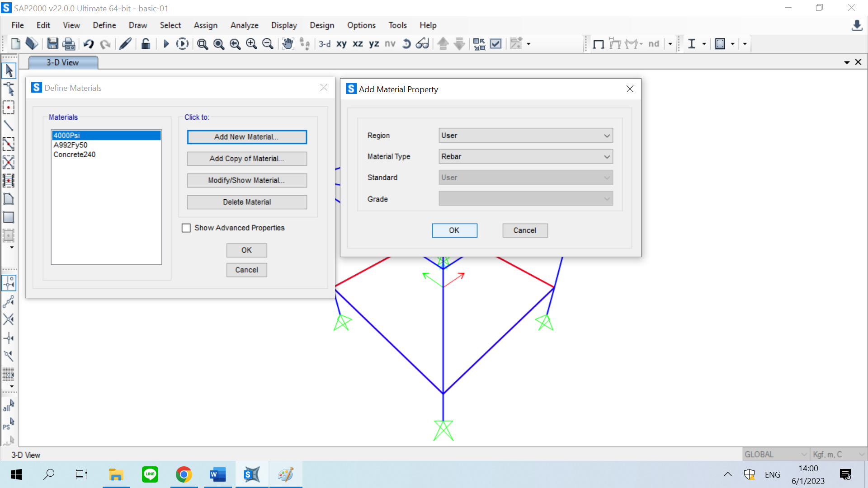Viewport: 868px width, 488px height.
Task: Expand the Material Type dropdown
Action: tap(525, 156)
